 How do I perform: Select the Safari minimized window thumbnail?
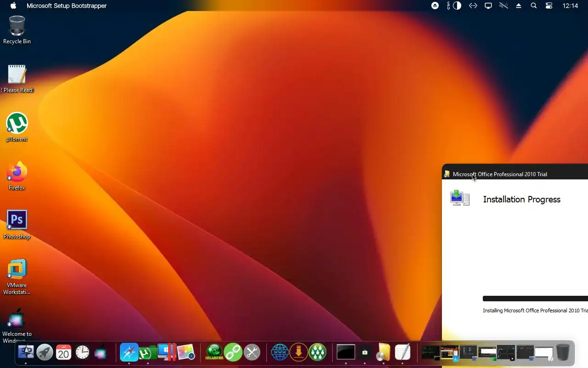click(x=449, y=352)
